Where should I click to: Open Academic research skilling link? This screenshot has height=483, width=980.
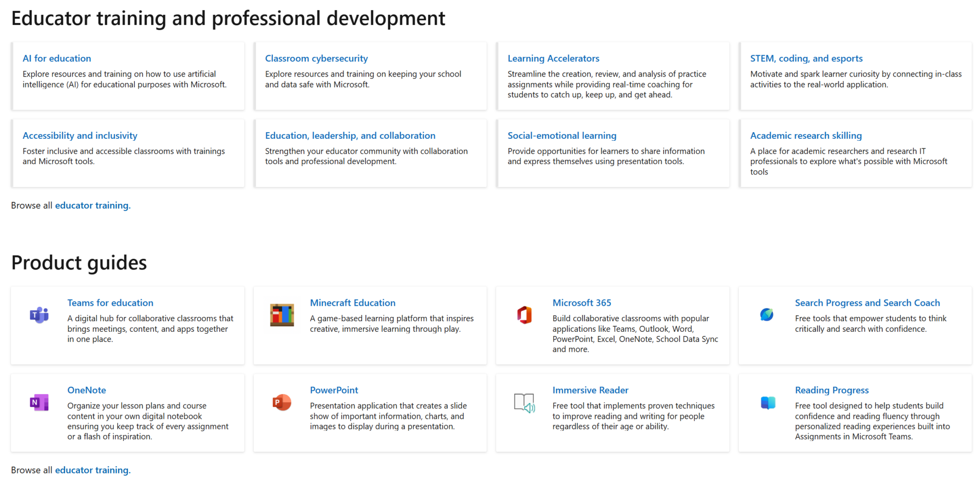click(x=806, y=135)
